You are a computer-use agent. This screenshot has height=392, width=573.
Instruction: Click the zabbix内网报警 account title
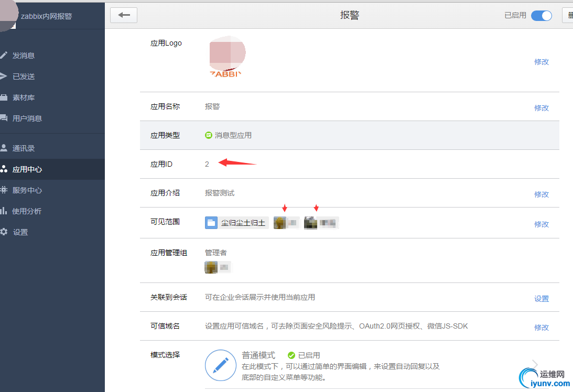click(47, 16)
